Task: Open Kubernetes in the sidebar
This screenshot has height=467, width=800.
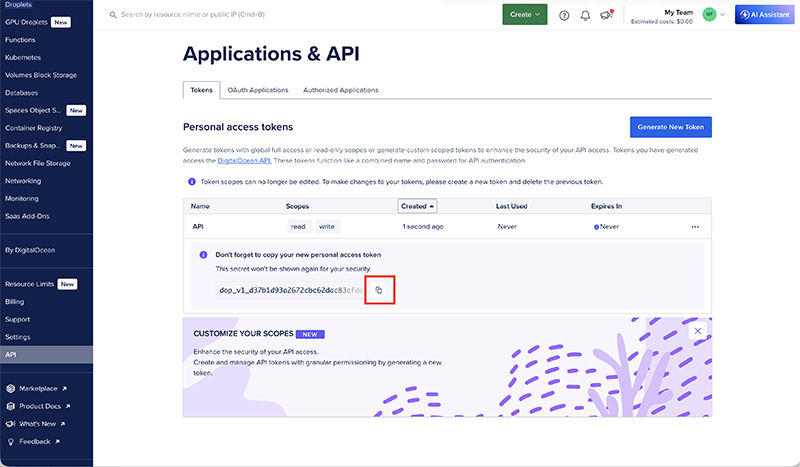Action: tap(23, 57)
